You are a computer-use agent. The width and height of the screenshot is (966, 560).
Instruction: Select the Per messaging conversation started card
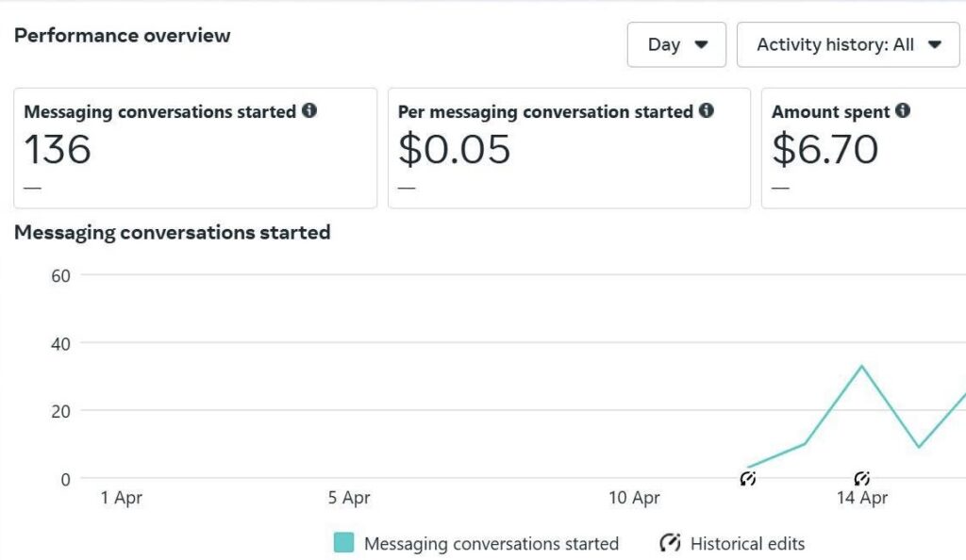pyautogui.click(x=569, y=148)
